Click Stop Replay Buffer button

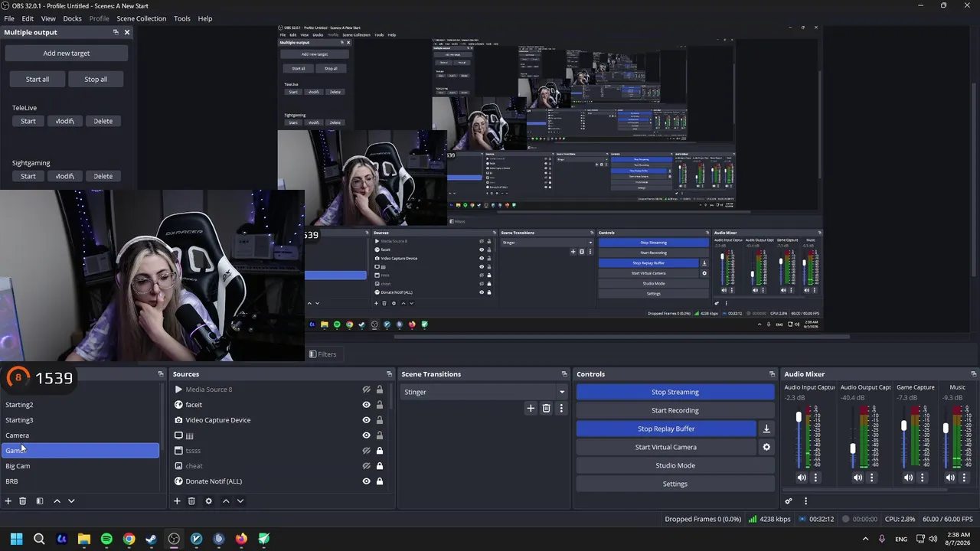coord(666,429)
